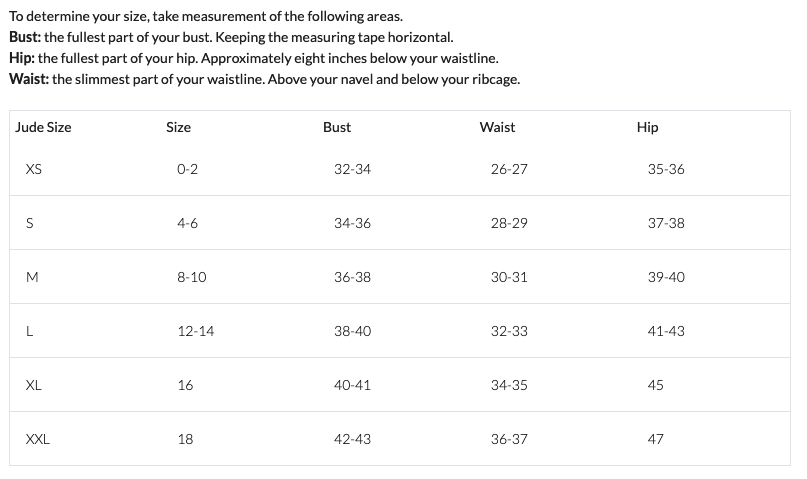Screen dimensions: 807x479
Task: Select the XS size row label
Action: click(x=33, y=169)
